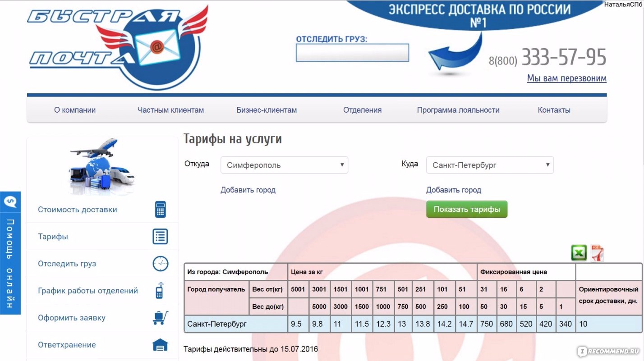Open Программа лояльности menu item
Image resolution: width=644 pixels, height=361 pixels.
point(458,110)
